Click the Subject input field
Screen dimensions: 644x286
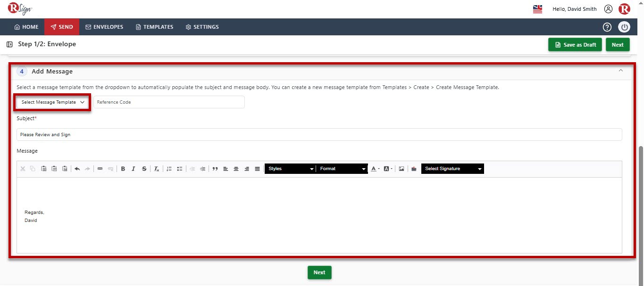click(319, 134)
